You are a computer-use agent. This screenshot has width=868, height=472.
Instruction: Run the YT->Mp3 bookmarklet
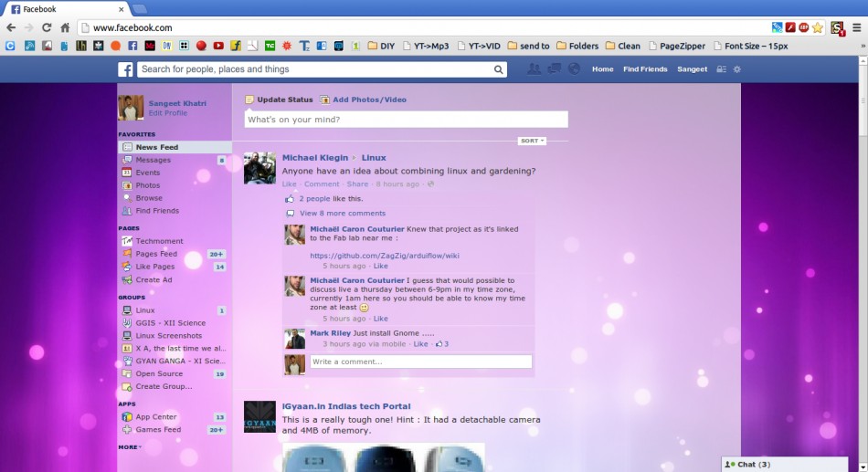click(x=426, y=46)
